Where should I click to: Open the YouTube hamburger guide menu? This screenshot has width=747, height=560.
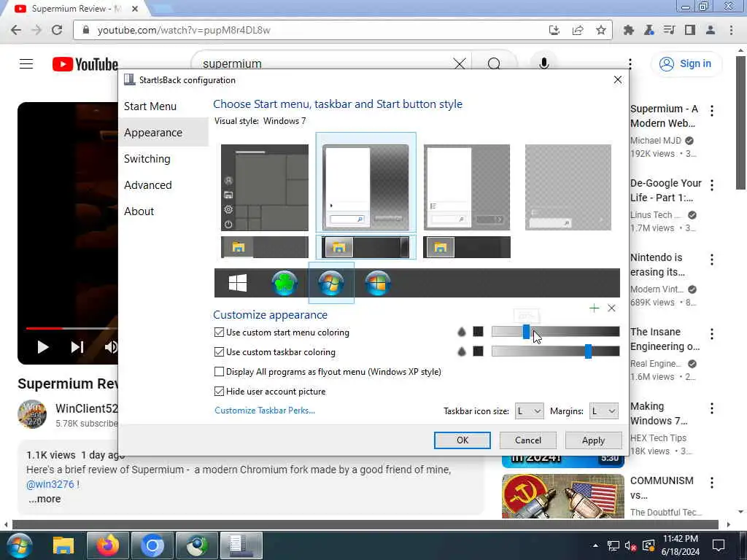coord(26,64)
